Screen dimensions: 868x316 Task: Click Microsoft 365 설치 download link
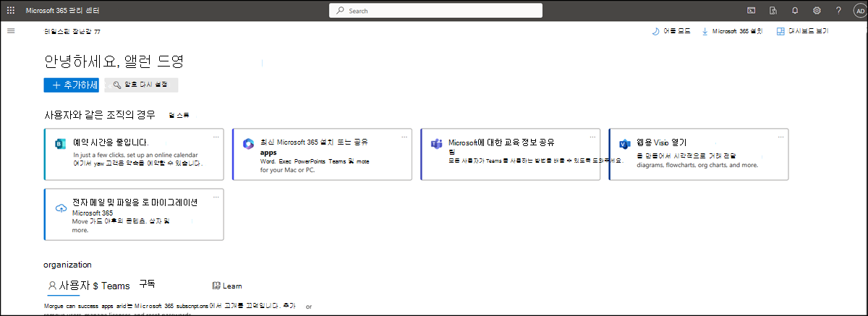pos(732,32)
